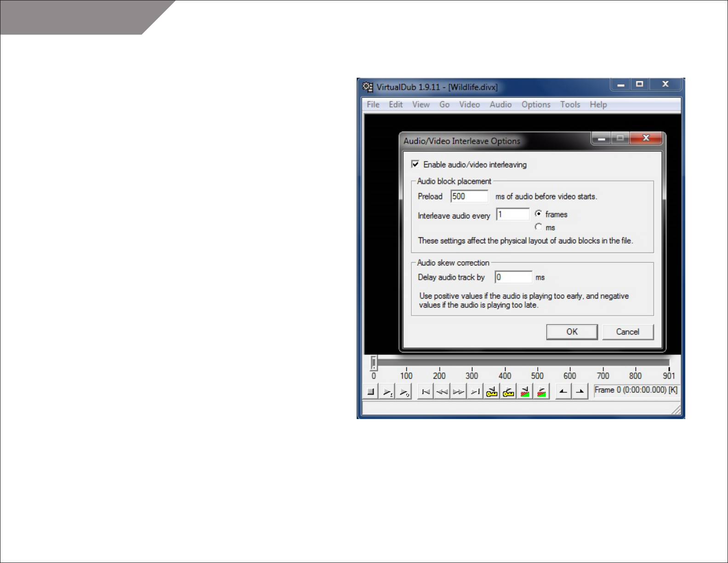Screen dimensions: 728x563
Task: Set the mark-in selection start
Action: (x=563, y=392)
